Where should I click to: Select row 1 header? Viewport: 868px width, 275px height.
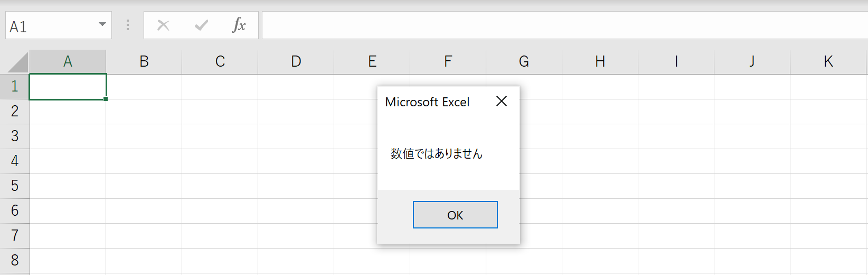15,86
